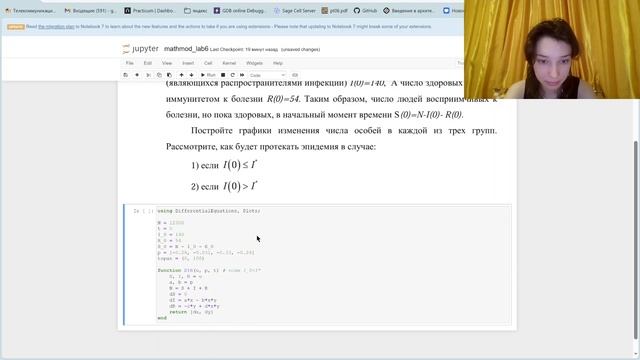
Task: Open the bookmark left of the cut-off one
Action: coord(408,11)
